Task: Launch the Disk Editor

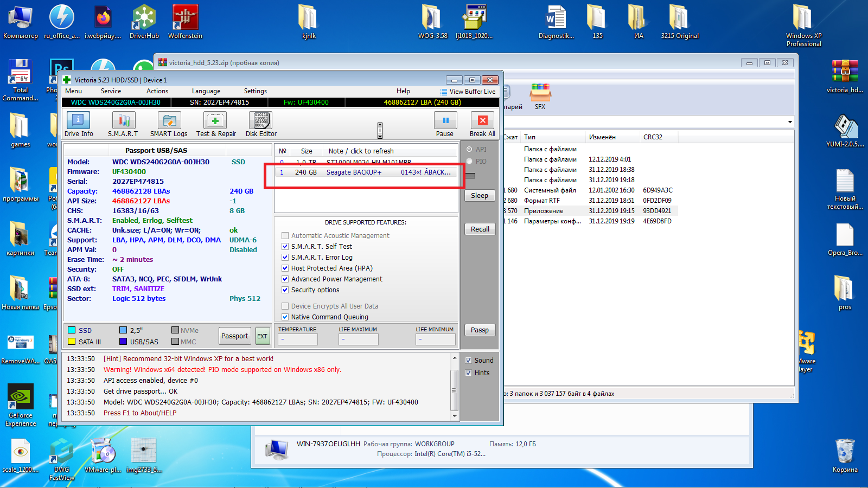Action: tap(261, 124)
